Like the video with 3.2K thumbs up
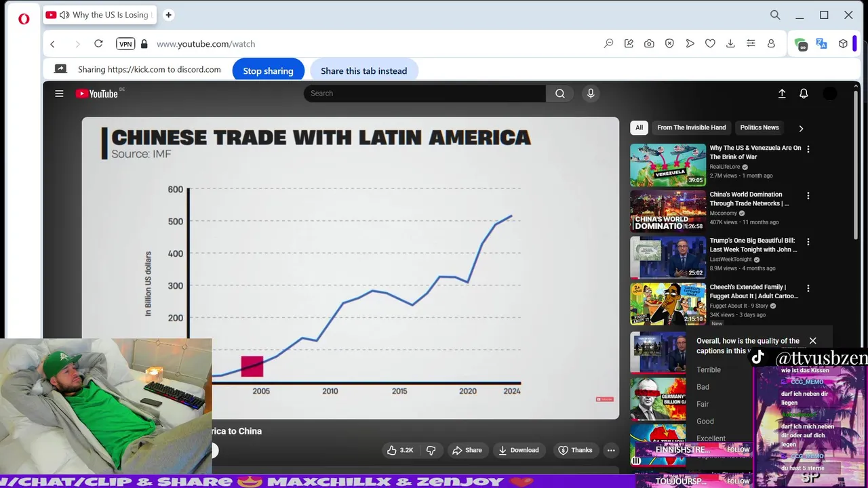The height and width of the screenshot is (488, 868). (x=399, y=450)
